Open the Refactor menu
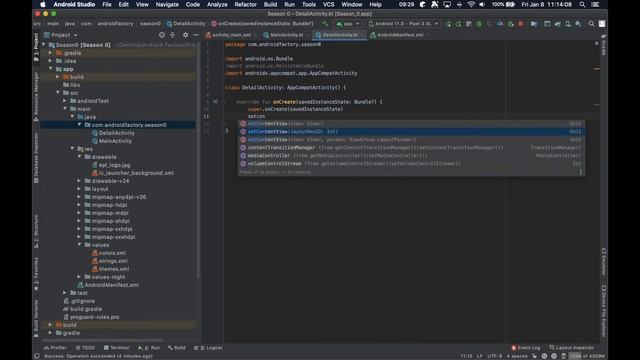The image size is (640, 360). click(245, 4)
